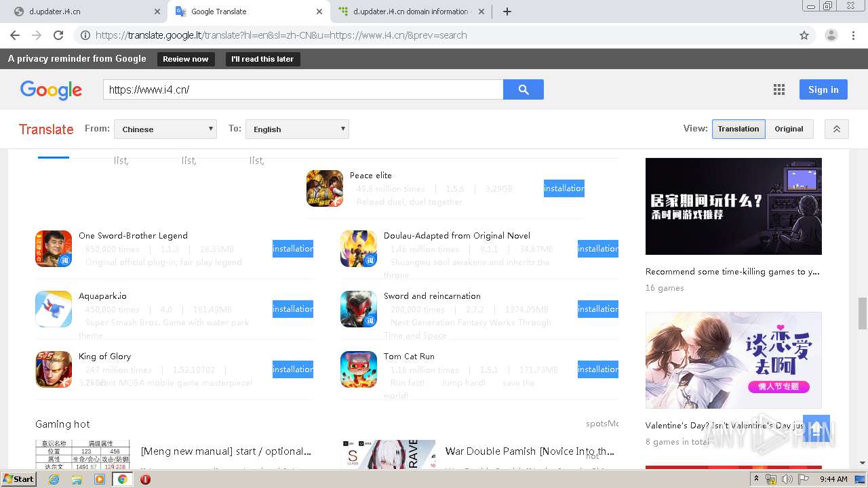Reload the current page
Image resolution: width=868 pixels, height=488 pixels.
pyautogui.click(x=58, y=35)
